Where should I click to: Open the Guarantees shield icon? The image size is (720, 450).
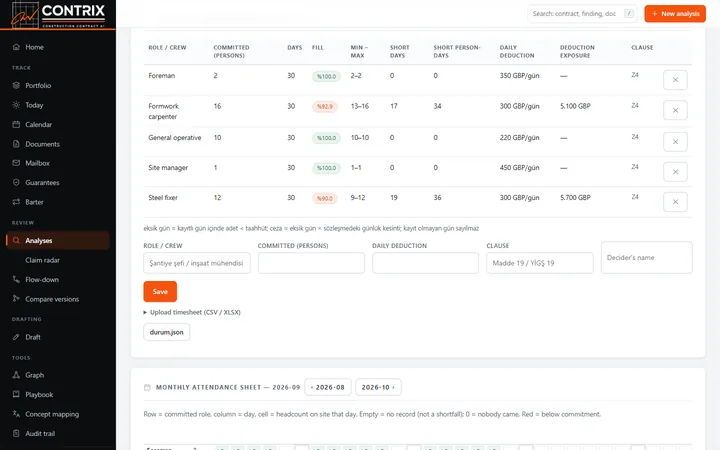point(16,182)
